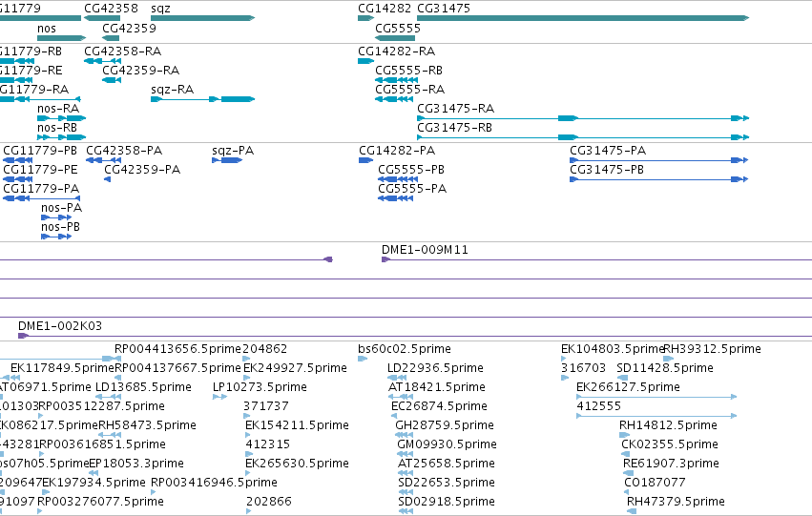
Task: Select the nos gene feature
Action: pyautogui.click(x=62, y=38)
